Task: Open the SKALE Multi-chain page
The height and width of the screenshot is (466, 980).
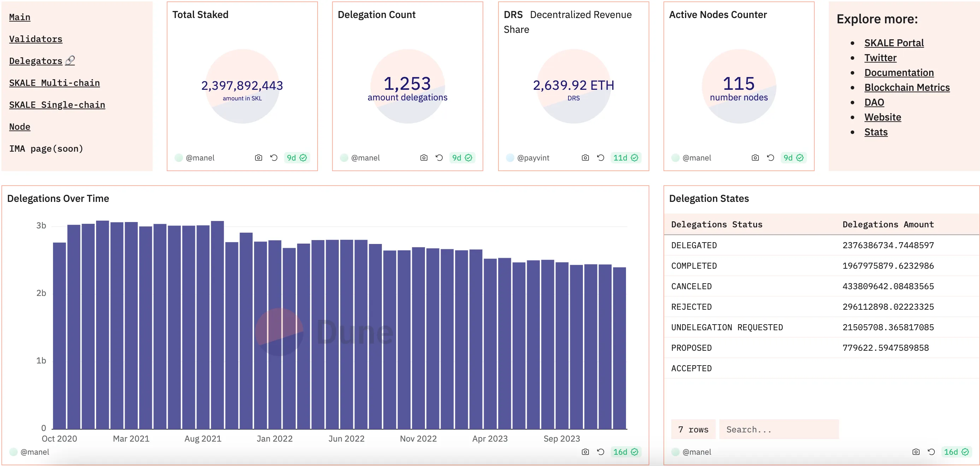Action: pyautogui.click(x=55, y=83)
